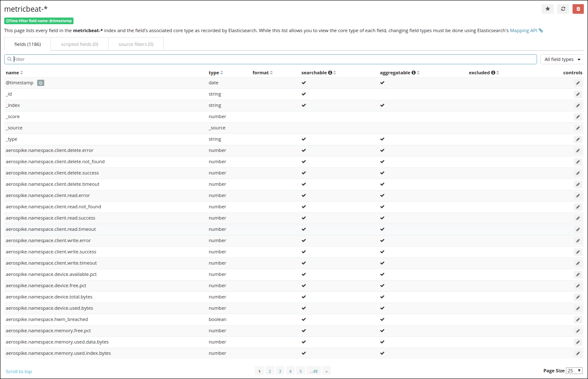
Task: Edit aerospike.namespace.client.write.success field
Action: (x=578, y=252)
